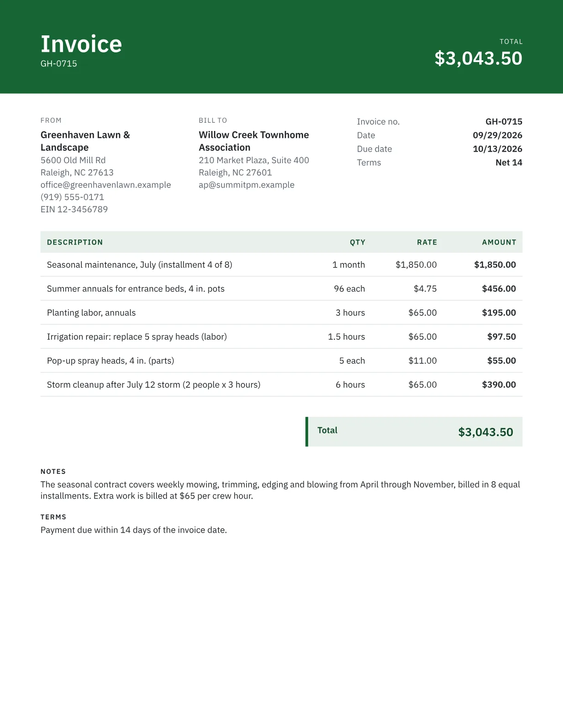Select the GH-0715 subtitle under Invoice
563x728 pixels.
tap(59, 63)
